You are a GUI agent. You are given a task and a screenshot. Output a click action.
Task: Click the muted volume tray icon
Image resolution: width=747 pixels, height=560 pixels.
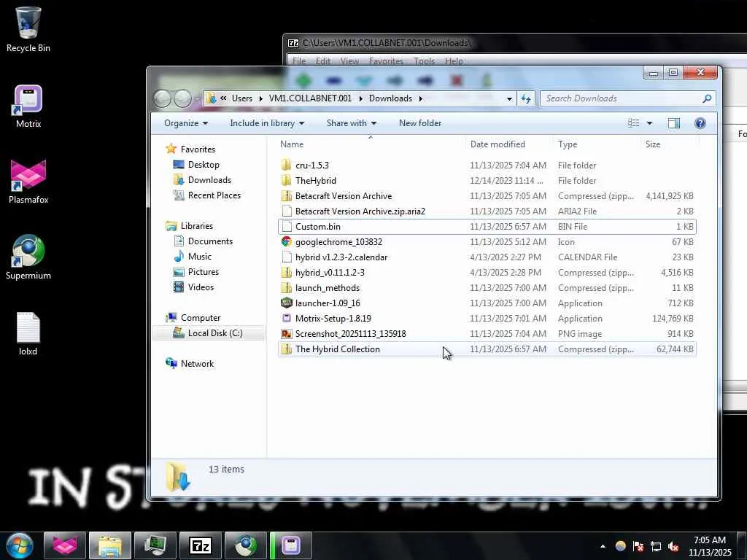pos(673,546)
